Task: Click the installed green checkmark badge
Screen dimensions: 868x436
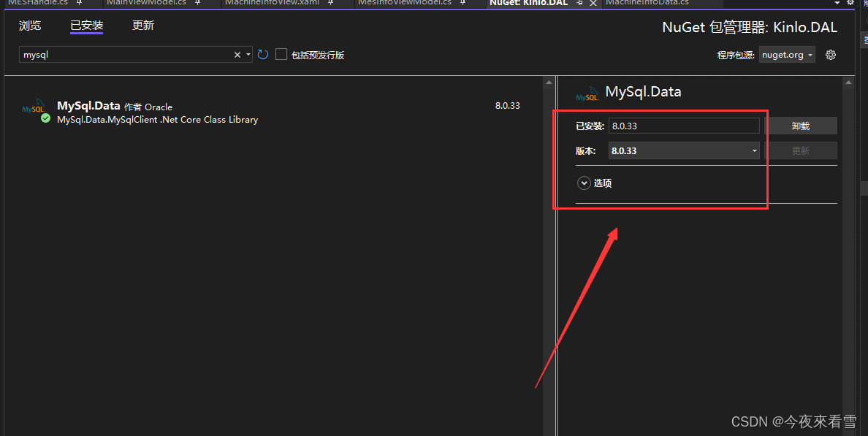Action: click(x=45, y=118)
